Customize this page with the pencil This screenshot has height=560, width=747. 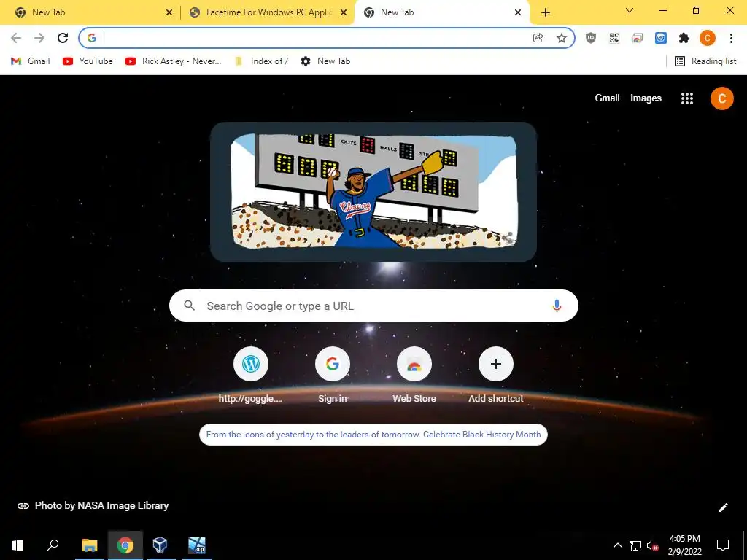[x=723, y=507]
